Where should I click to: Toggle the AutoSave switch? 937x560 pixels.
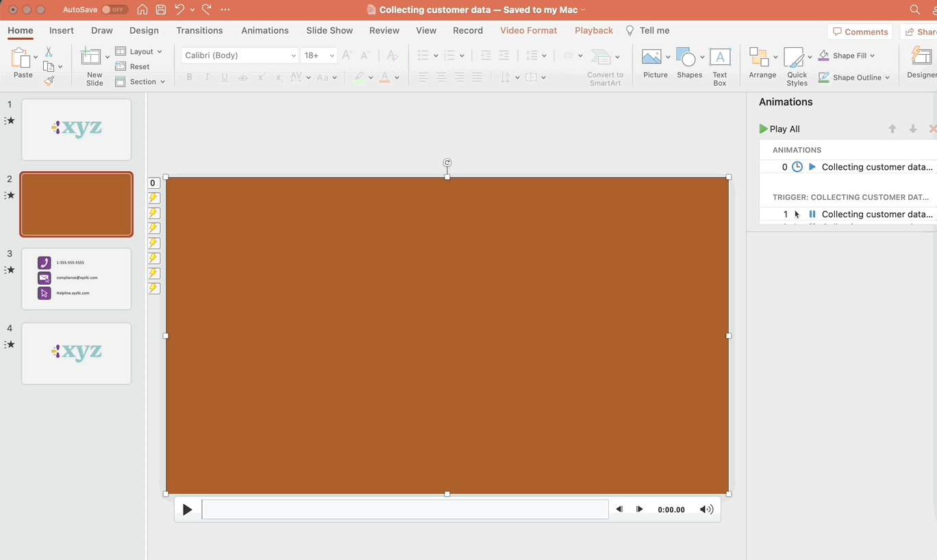coord(114,10)
